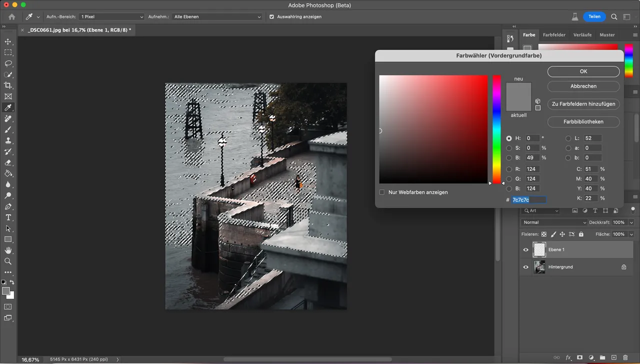Select the Path Selection tool
Screen dimensions: 640x364
pos(8,228)
